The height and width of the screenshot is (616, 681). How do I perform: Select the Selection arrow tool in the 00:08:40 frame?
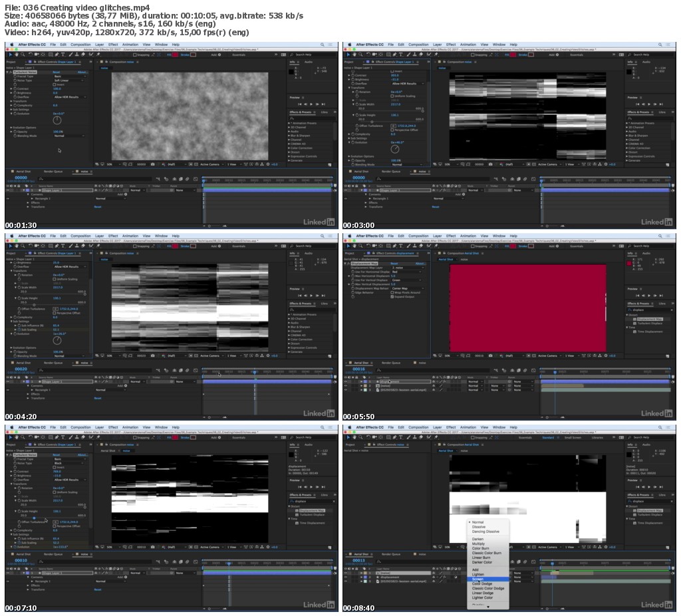tap(348, 438)
